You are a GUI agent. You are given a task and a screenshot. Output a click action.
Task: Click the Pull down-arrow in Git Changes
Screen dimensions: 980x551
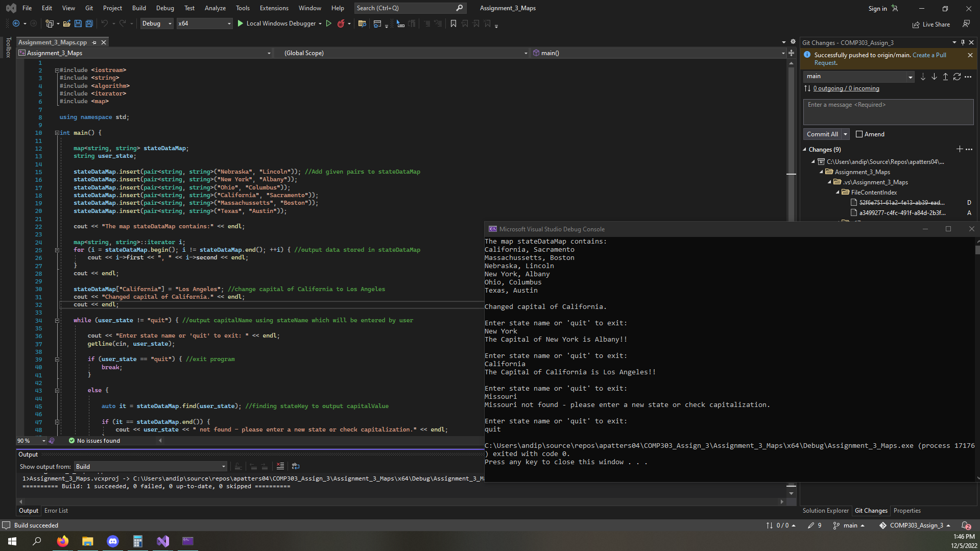pyautogui.click(x=934, y=77)
